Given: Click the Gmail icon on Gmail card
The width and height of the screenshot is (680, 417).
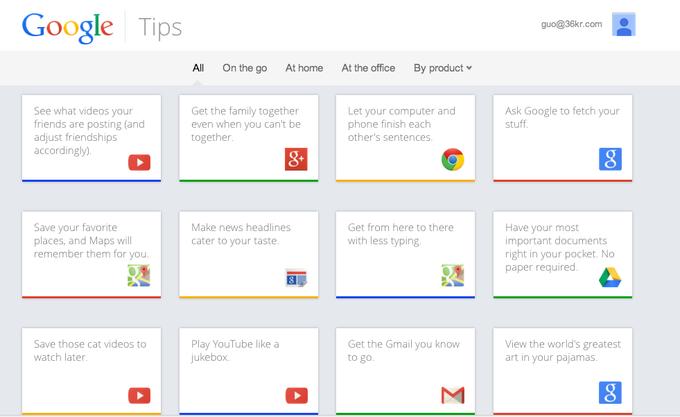Looking at the screenshot, I should point(453,395).
